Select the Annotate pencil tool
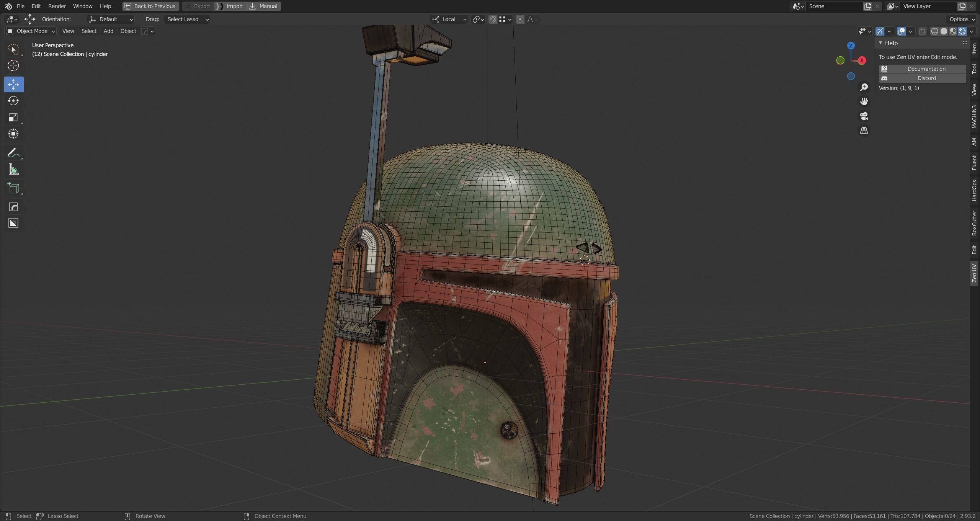Image resolution: width=980 pixels, height=521 pixels. pos(13,153)
